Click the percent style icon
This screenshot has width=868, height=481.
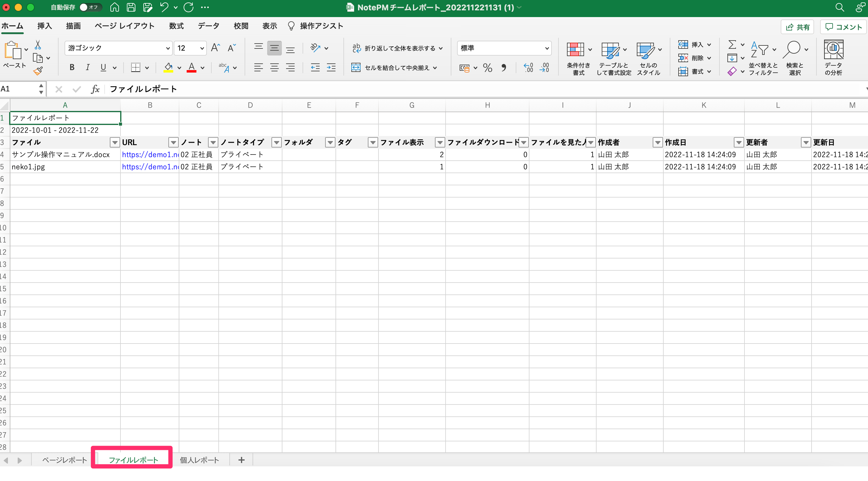tap(487, 68)
